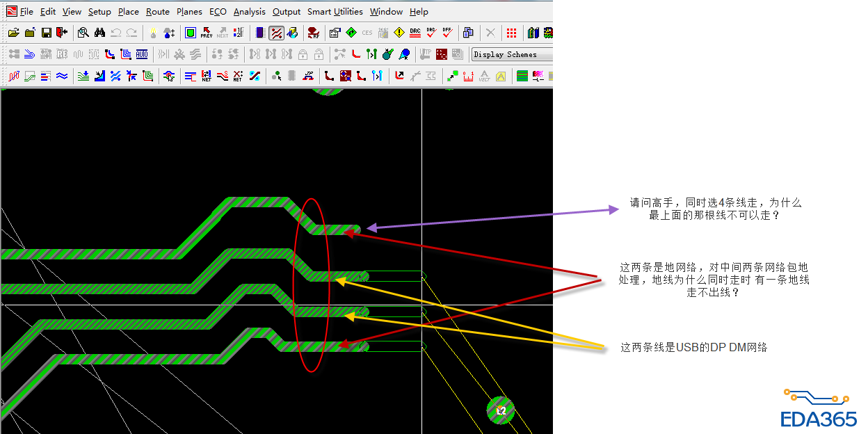This screenshot has width=868, height=434.
Task: Click the first NET swap arrows icon
Action: (x=207, y=76)
